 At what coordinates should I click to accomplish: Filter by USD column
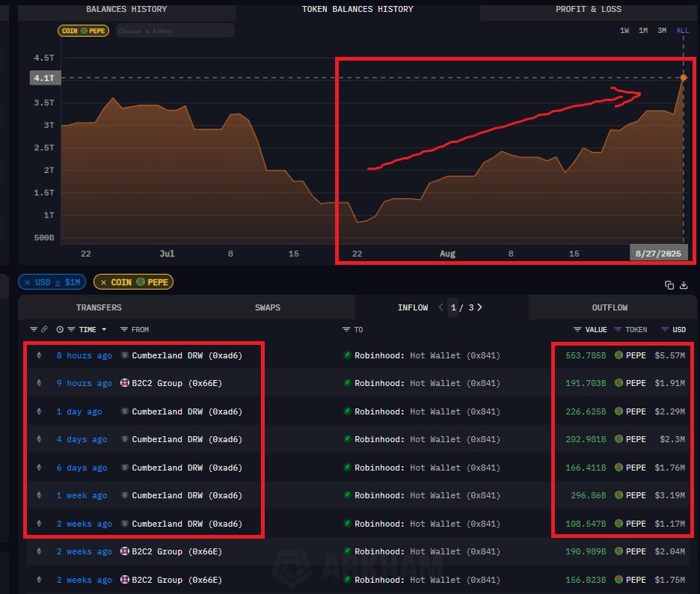(x=665, y=330)
